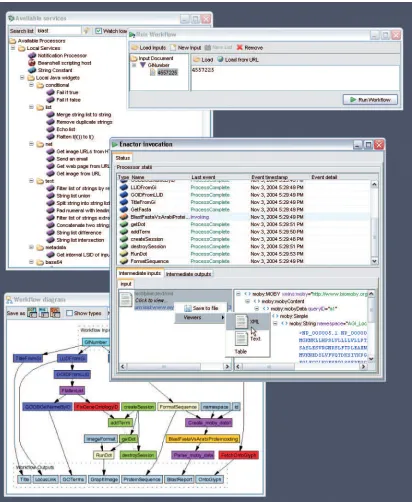Click the GINumber input port triangle icon

143,65
